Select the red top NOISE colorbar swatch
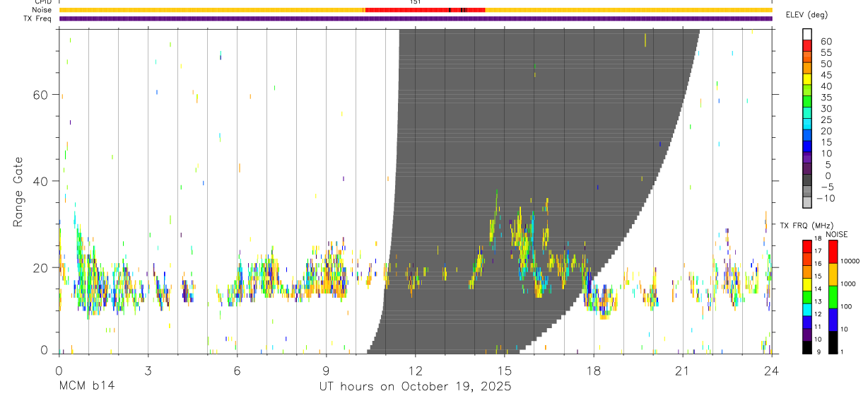The height and width of the screenshot is (401, 868). pyautogui.click(x=833, y=252)
